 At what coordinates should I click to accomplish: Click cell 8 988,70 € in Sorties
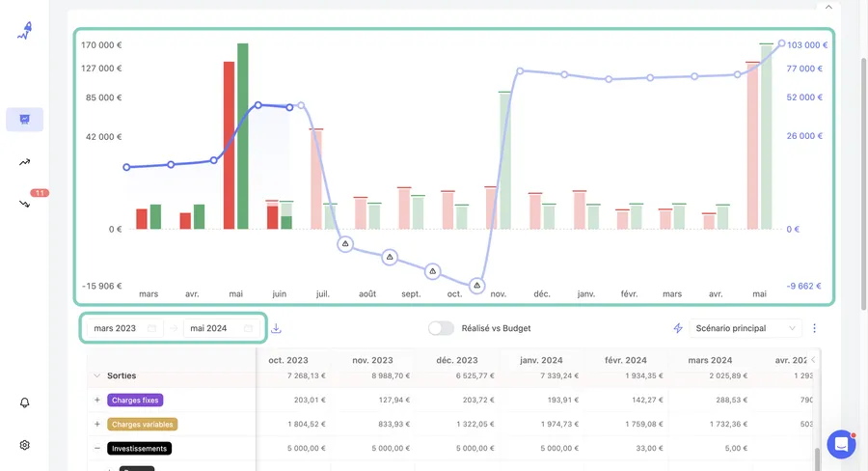click(x=391, y=375)
